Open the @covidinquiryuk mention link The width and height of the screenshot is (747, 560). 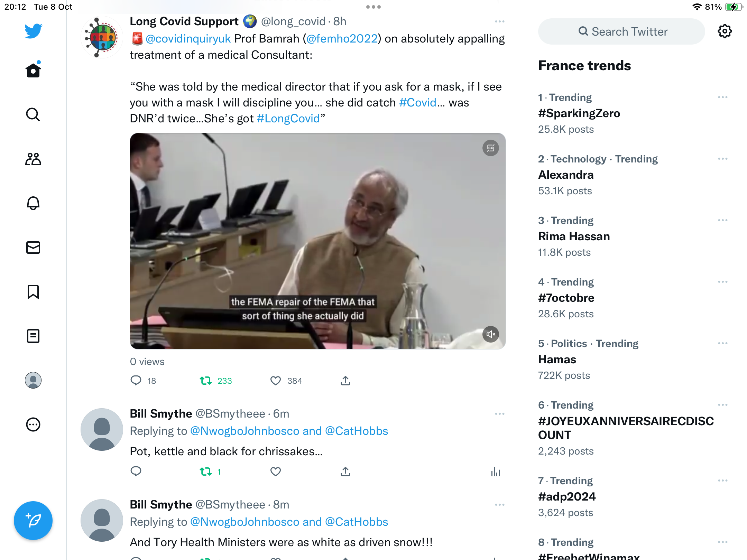click(188, 39)
